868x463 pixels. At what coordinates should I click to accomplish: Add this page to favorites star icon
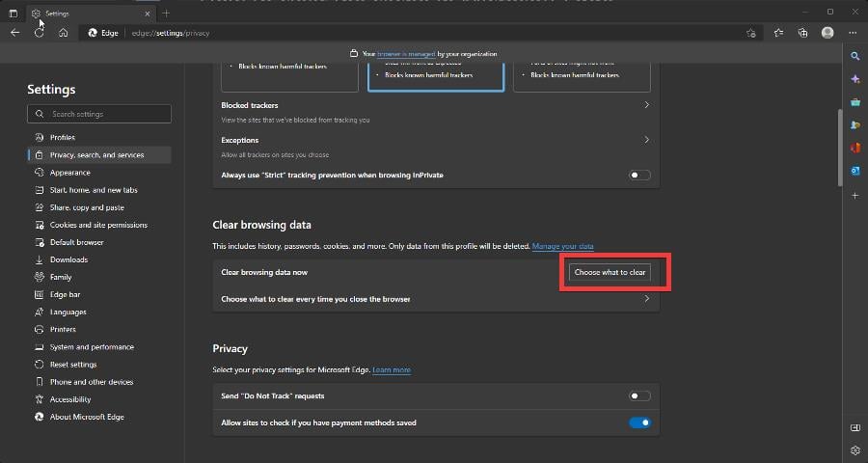coord(750,33)
